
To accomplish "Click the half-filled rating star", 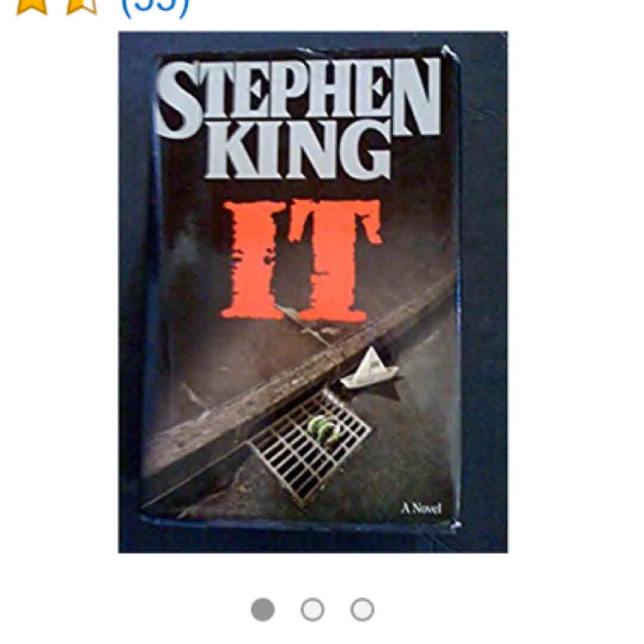I will [81, 7].
